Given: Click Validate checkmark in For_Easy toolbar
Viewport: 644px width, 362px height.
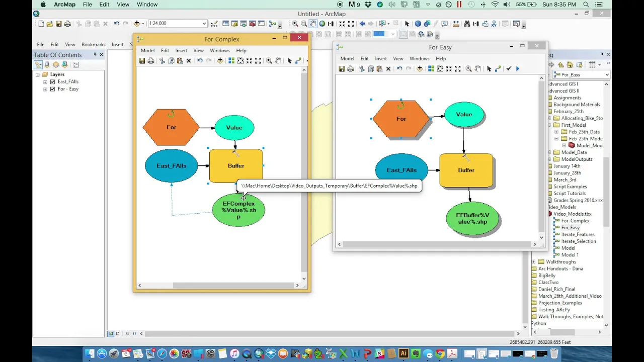Looking at the screenshot, I should coord(509,69).
